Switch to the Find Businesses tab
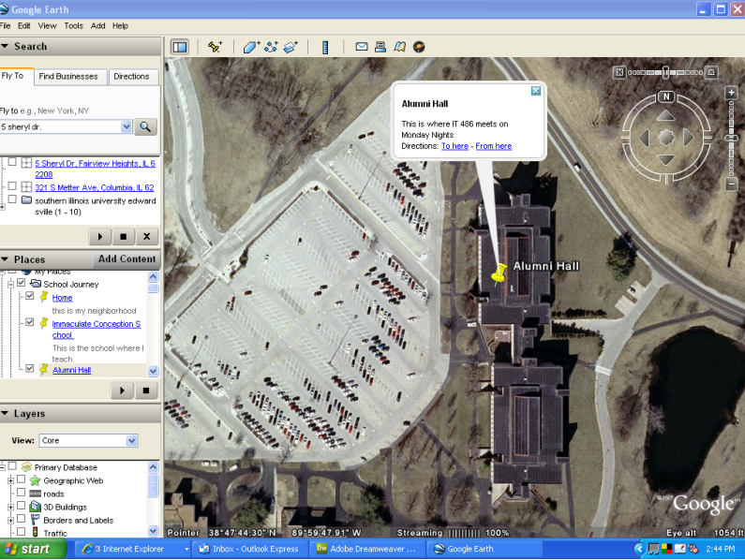This screenshot has height=560, width=745. coord(68,77)
